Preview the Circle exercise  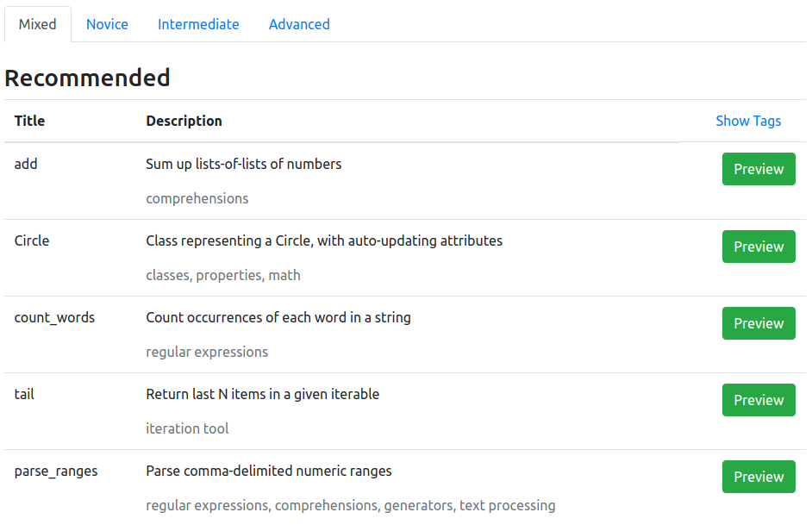(758, 246)
